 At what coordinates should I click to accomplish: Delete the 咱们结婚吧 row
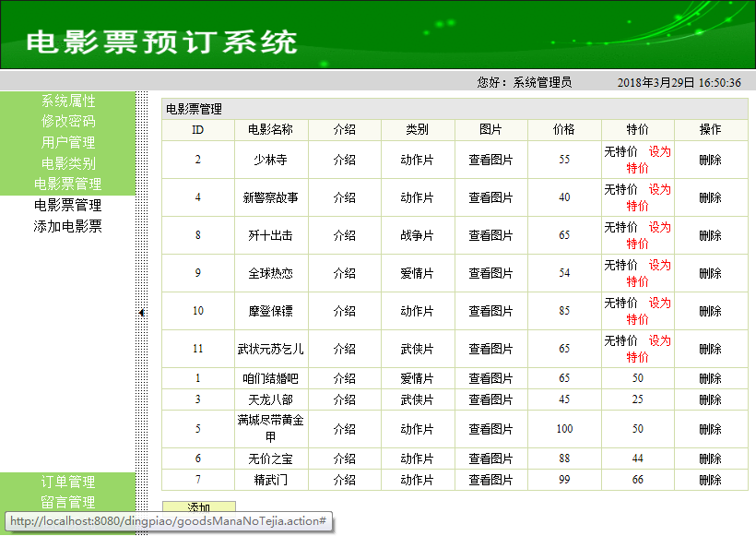tap(710, 378)
